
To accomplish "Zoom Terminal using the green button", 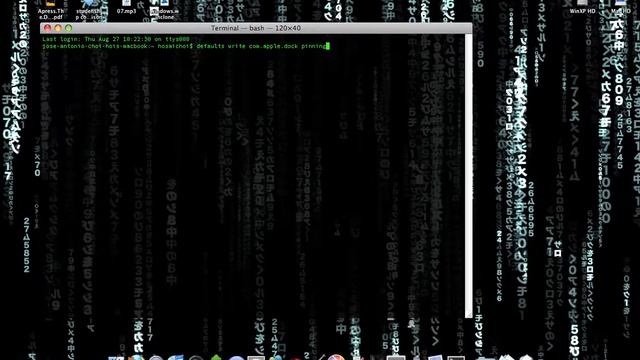I will coord(69,28).
